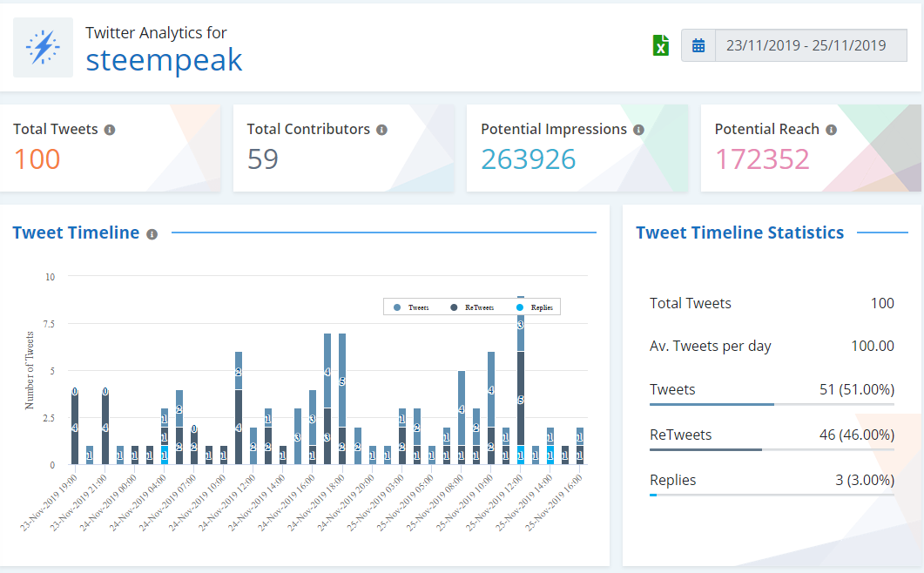Click the lightning bolt logo icon
The image size is (924, 573).
click(x=43, y=47)
